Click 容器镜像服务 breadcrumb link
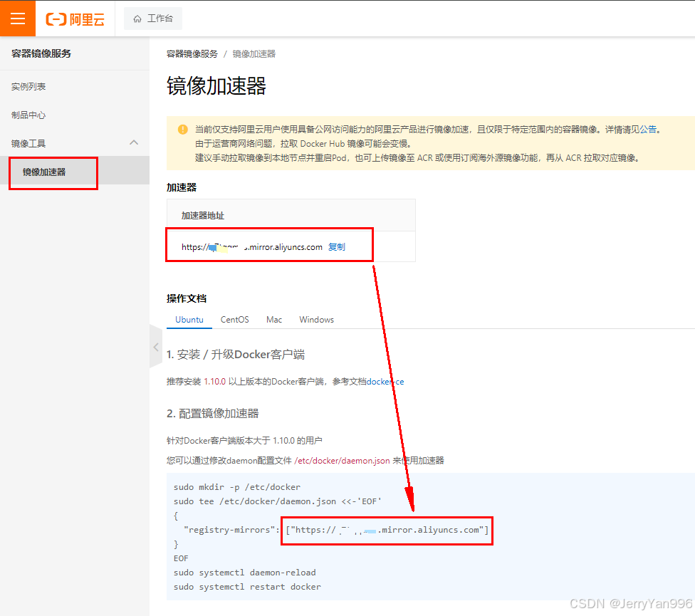 [192, 54]
